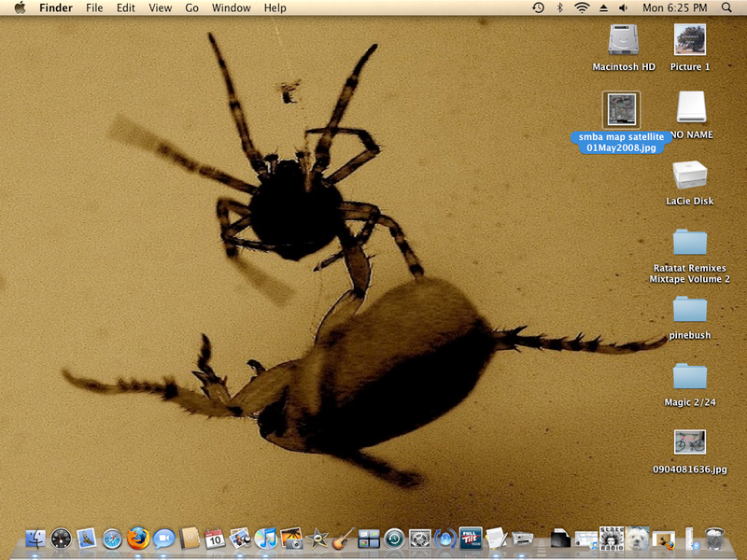The height and width of the screenshot is (560, 747).
Task: Open Time Machine in the Dock
Action: 394,539
